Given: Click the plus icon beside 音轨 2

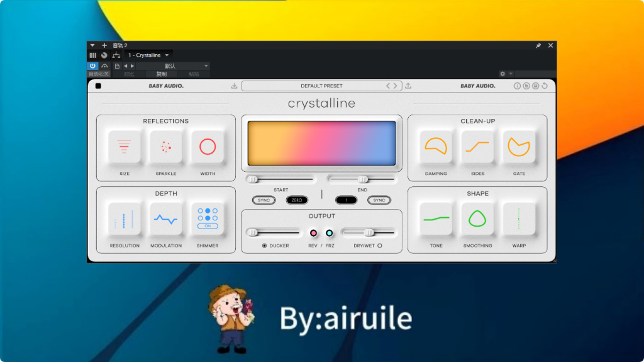Looking at the screenshot, I should [104, 45].
